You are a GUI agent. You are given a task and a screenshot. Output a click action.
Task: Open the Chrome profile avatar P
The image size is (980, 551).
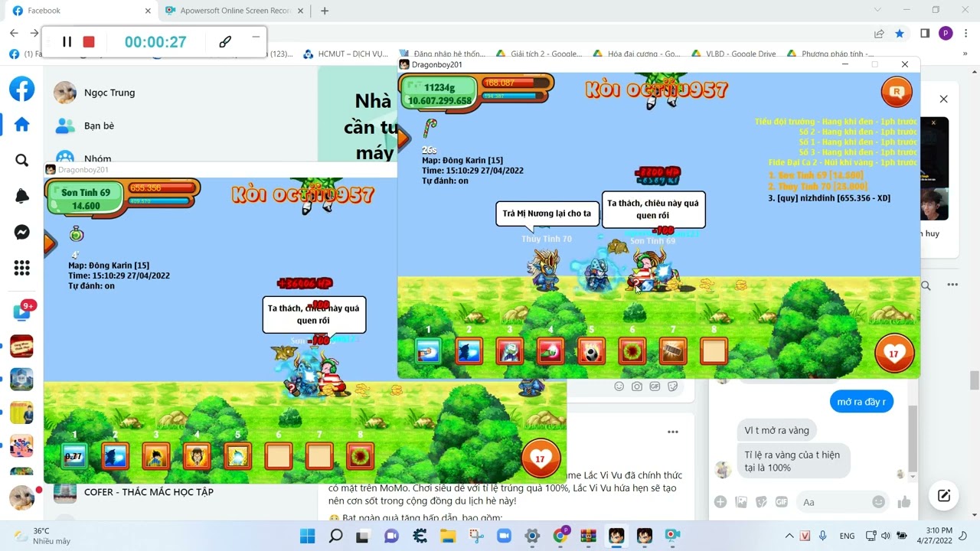pos(946,34)
